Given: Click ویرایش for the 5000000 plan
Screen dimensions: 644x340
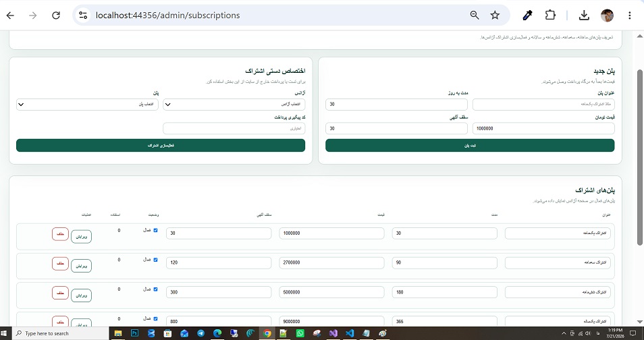Looking at the screenshot, I should [81, 295].
